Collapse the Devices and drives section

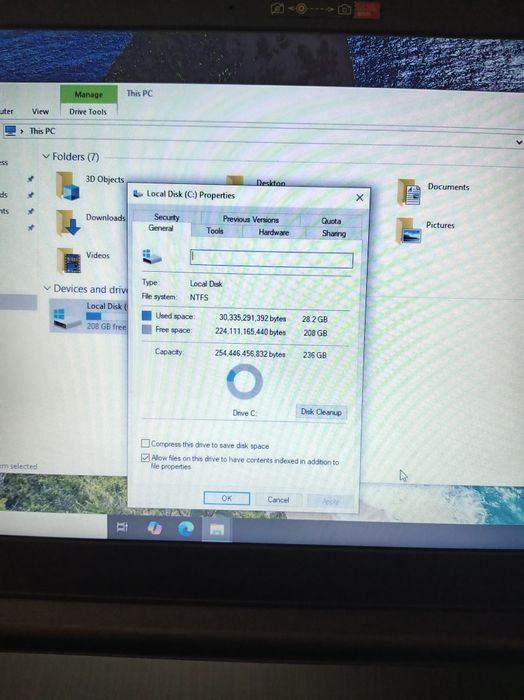coord(47,288)
